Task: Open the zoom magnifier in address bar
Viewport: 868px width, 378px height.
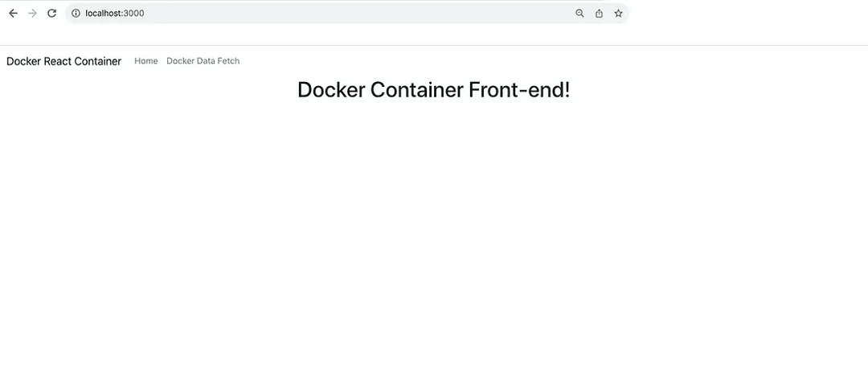Action: coord(579,13)
